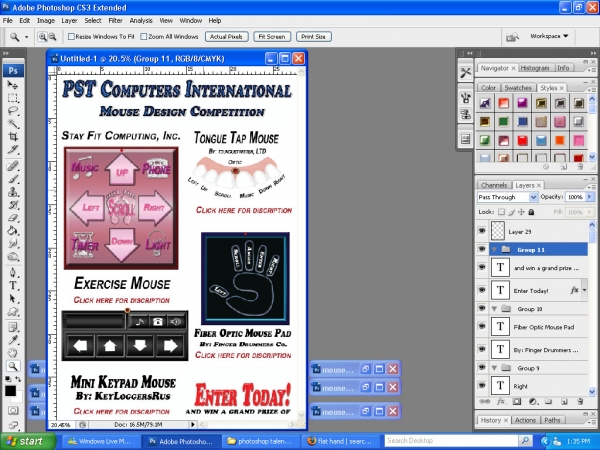Collapse Group 10 with its triangle
Screen dimensions: 600x450
click(x=494, y=308)
